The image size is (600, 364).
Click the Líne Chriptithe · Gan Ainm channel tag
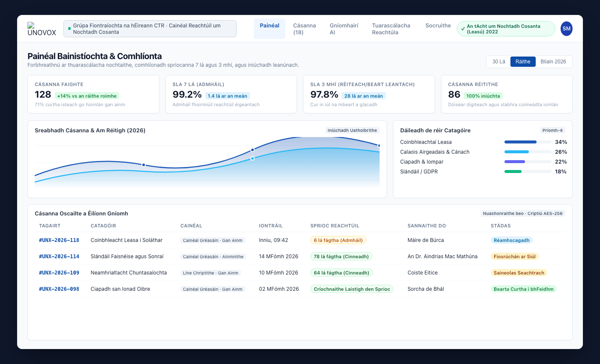[210, 273]
